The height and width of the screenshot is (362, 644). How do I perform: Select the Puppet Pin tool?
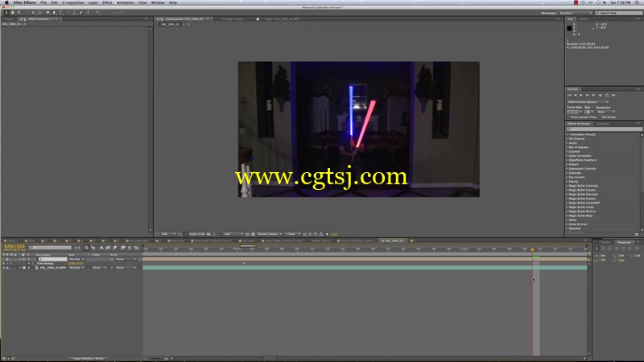pos(97,12)
